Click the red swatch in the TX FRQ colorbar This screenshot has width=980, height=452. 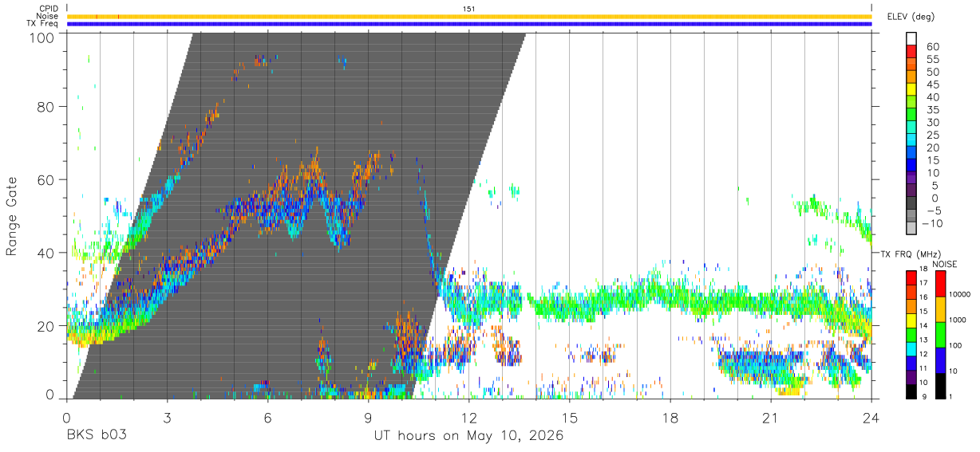pyautogui.click(x=911, y=277)
